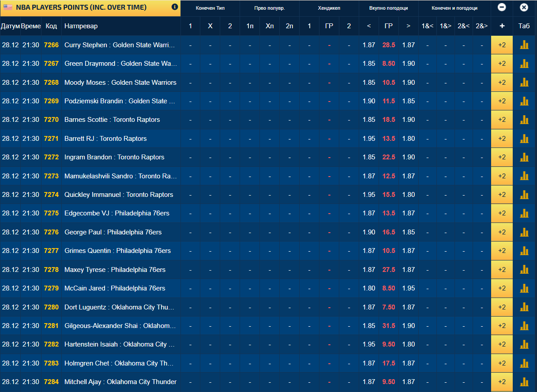This screenshot has width=537, height=392.
Task: Open stats chart icon for Maxey Tyrese
Action: 524,269
